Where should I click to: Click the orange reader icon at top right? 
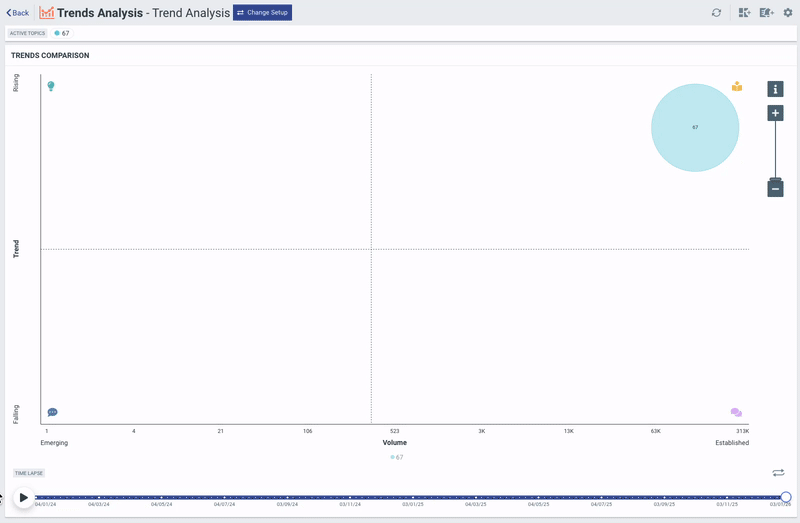click(737, 87)
